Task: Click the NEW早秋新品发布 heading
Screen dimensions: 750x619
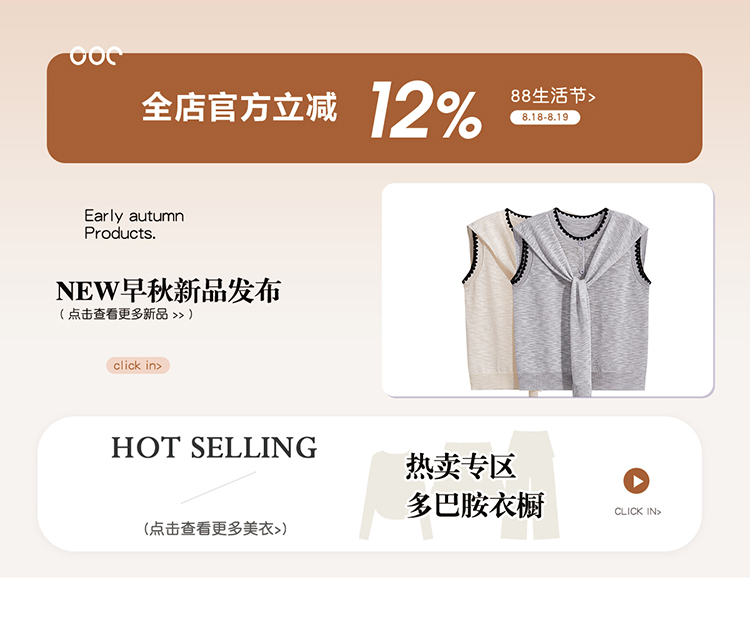Action: [x=168, y=290]
